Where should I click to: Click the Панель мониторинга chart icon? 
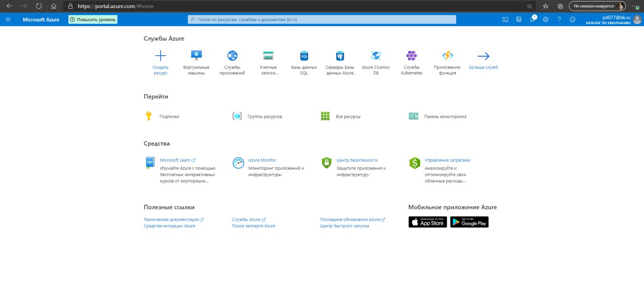414,116
